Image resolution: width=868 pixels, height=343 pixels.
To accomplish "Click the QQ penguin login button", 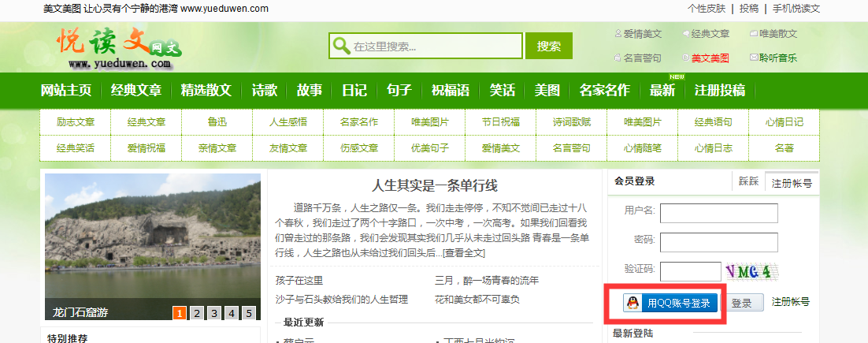I will [x=670, y=303].
